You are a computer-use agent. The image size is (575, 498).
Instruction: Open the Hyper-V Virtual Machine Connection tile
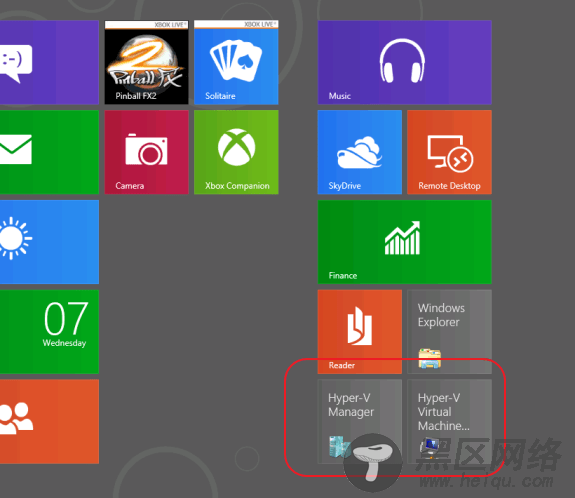(450, 422)
